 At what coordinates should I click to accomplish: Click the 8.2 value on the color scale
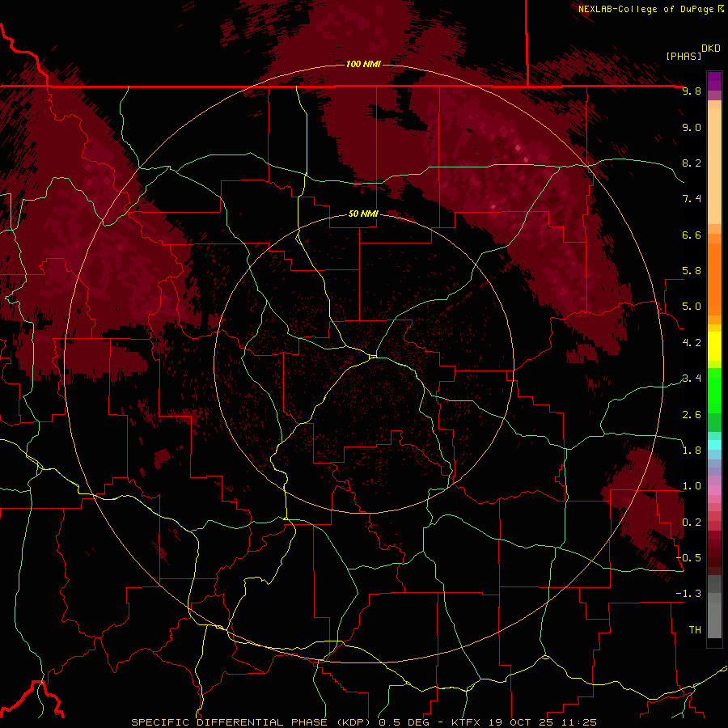[x=692, y=163]
